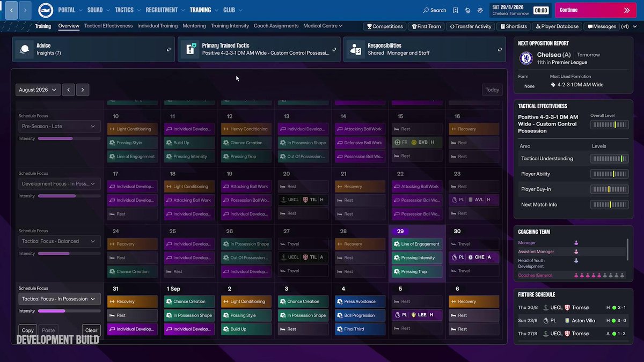Expand the Medical Centre dropdown tab
This screenshot has height=362, width=644.
coord(323,26)
